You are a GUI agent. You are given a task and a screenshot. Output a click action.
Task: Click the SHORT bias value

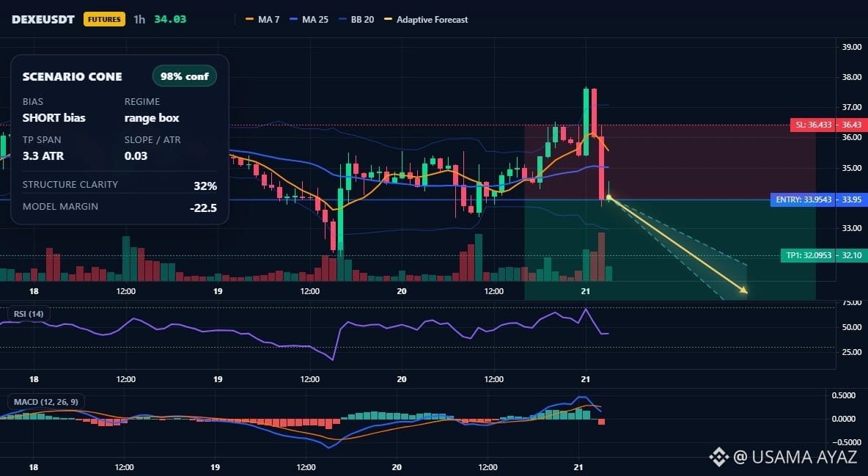pyautogui.click(x=54, y=117)
